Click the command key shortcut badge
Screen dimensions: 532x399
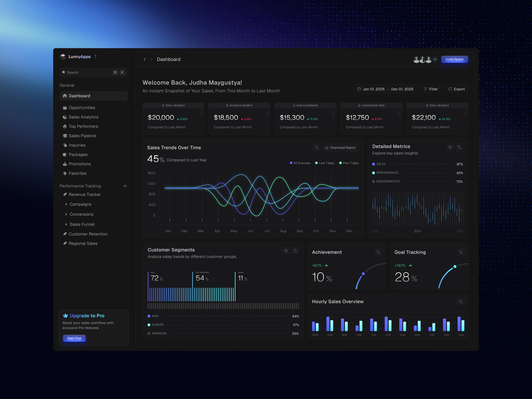coord(115,72)
